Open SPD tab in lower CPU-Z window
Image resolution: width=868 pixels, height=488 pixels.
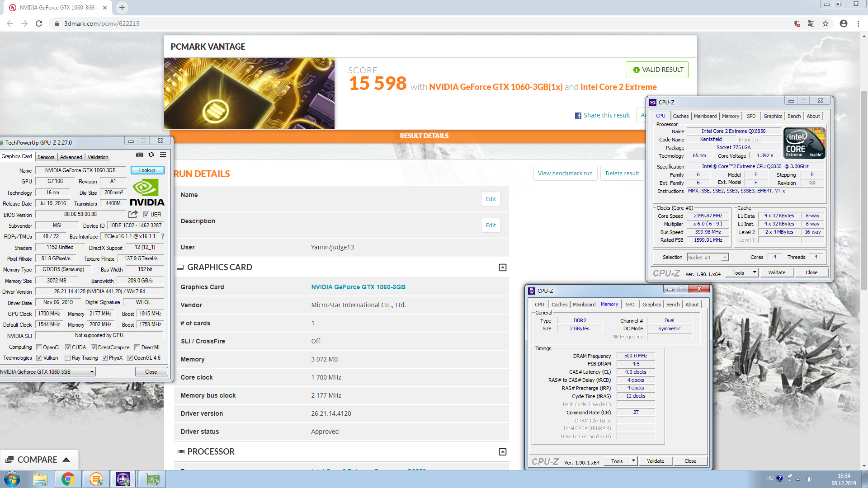(x=630, y=305)
